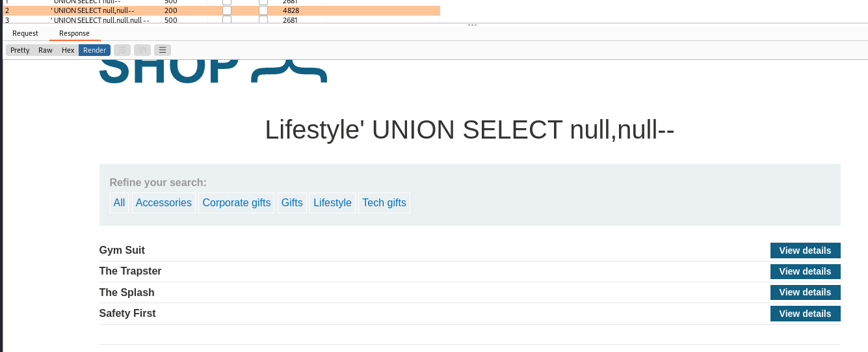
Task: Select the Render view button
Action: 94,50
